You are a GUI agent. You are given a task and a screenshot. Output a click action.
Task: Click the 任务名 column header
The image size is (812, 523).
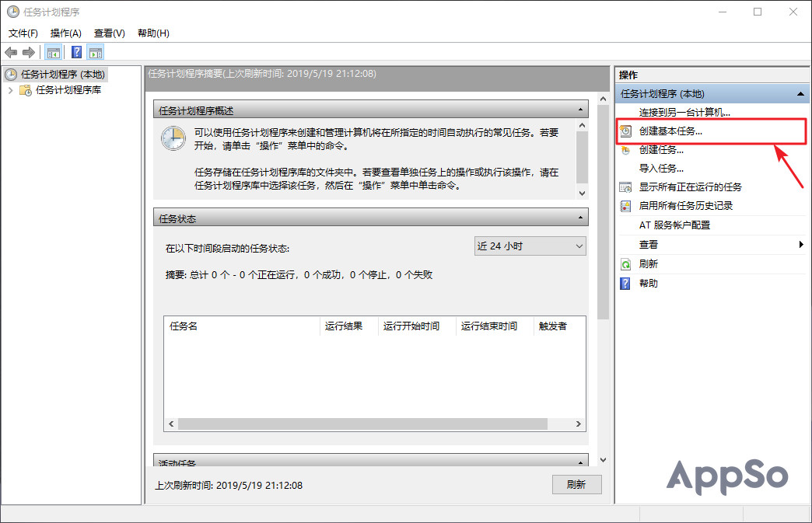tap(242, 326)
